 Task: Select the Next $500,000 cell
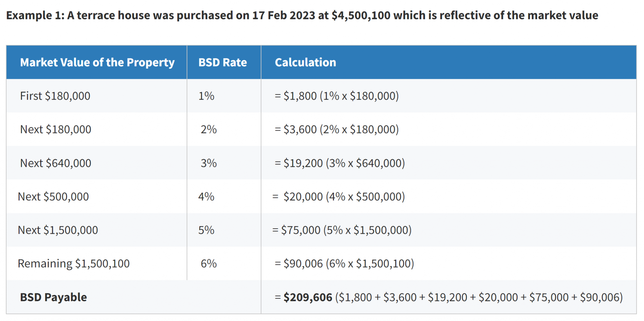pos(53,197)
